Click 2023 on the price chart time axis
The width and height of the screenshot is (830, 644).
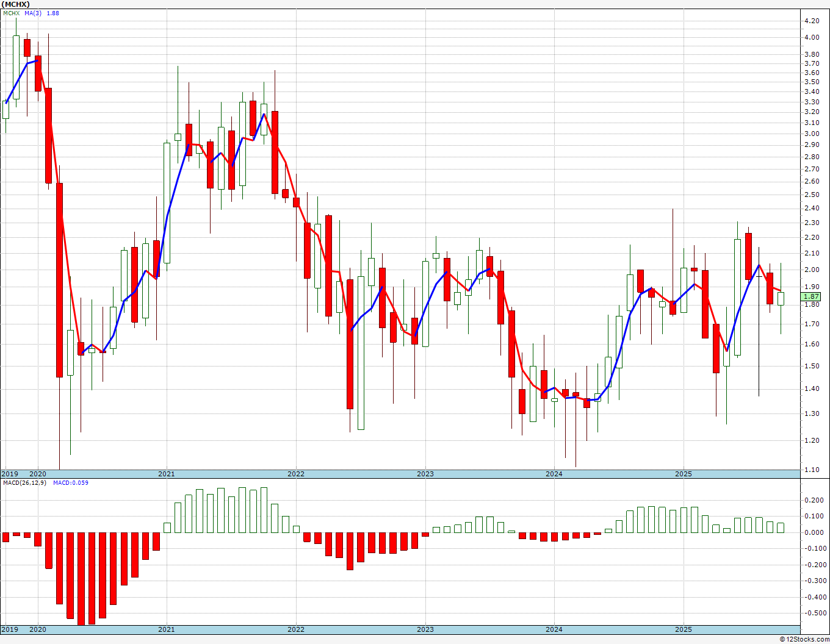425,474
